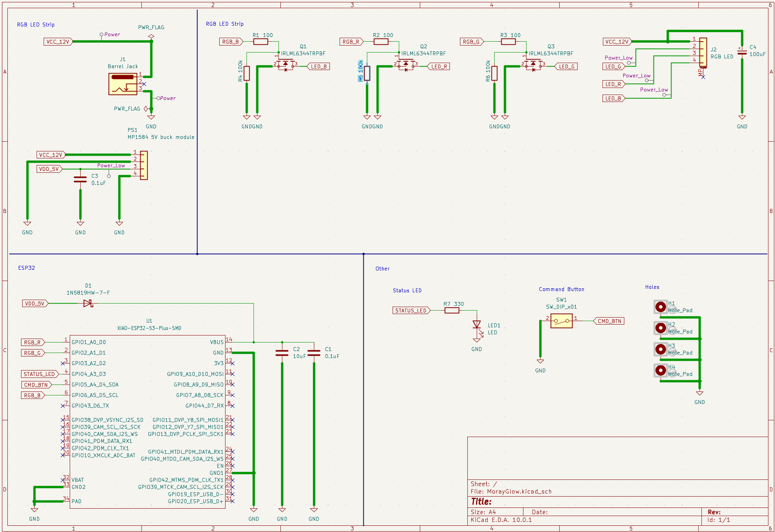Click the 1N5819HW-7-F diode value text

click(88, 293)
